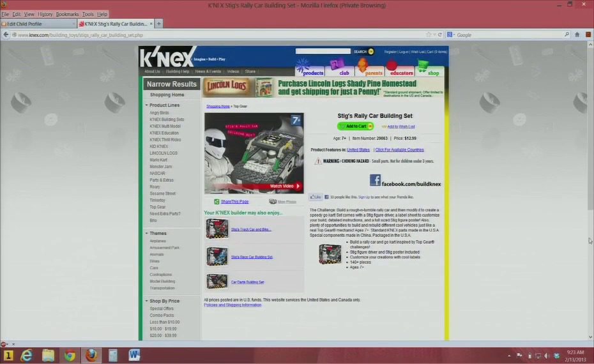This screenshot has width=594, height=364.
Task: Collapse the Themes section
Action: (x=147, y=233)
